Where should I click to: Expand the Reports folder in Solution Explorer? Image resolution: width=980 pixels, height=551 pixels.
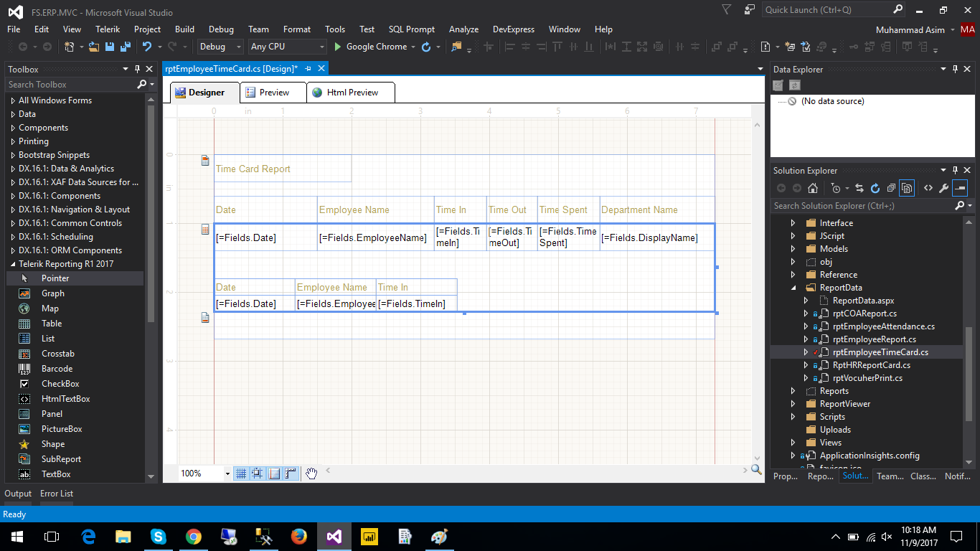tap(793, 391)
